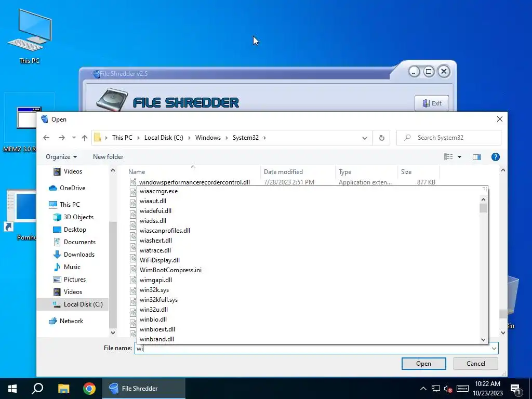Screen dimensions: 532x399
Task: Launch Google Chrome from taskbar
Action: pyautogui.click(x=89, y=389)
